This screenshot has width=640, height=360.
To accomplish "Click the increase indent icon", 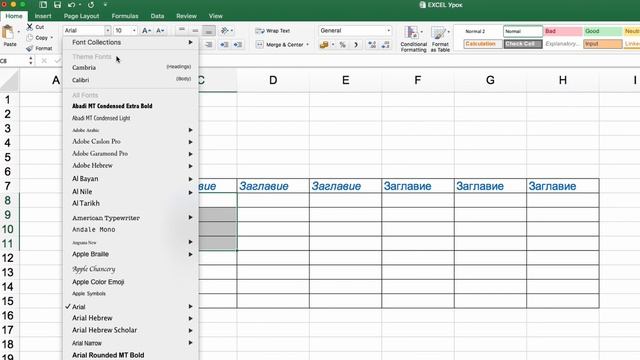I will [x=238, y=44].
